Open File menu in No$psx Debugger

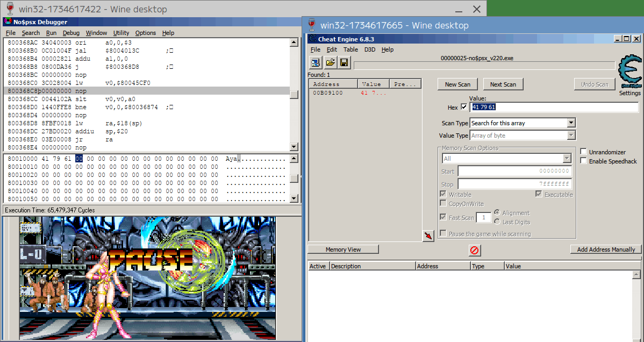[x=11, y=33]
